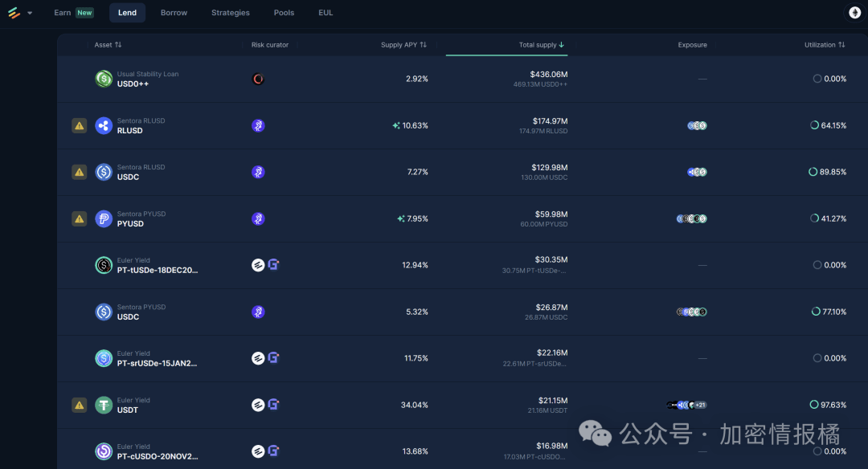Click the rewards sparkle icon beside 10.63%
Screen dimensions: 868x469
pyautogui.click(x=396, y=125)
